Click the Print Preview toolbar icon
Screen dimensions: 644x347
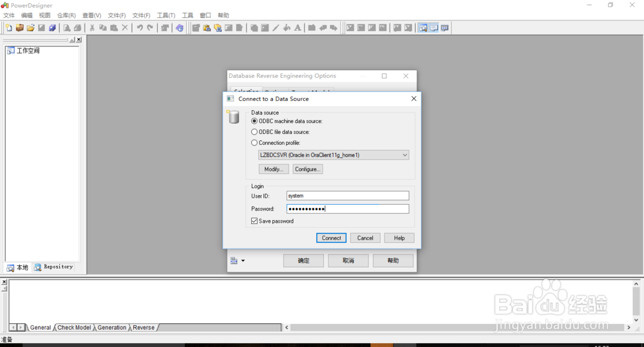(x=66, y=28)
